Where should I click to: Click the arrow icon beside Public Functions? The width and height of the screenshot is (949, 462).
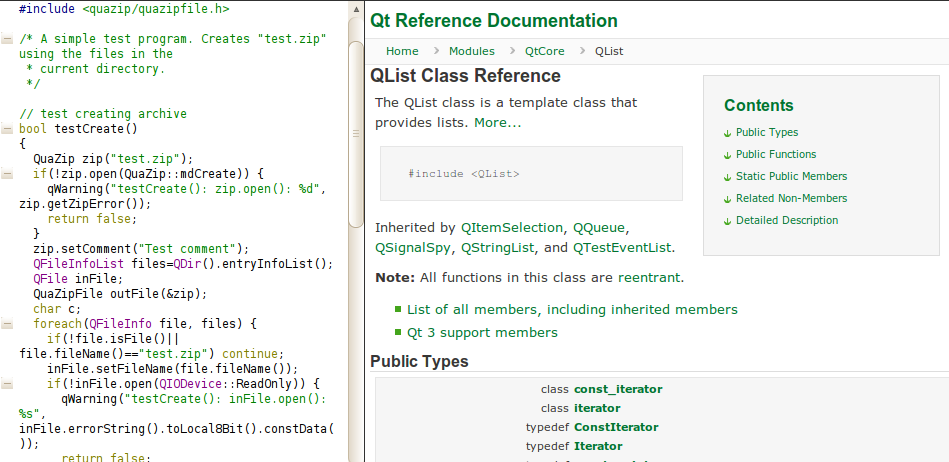tap(727, 155)
